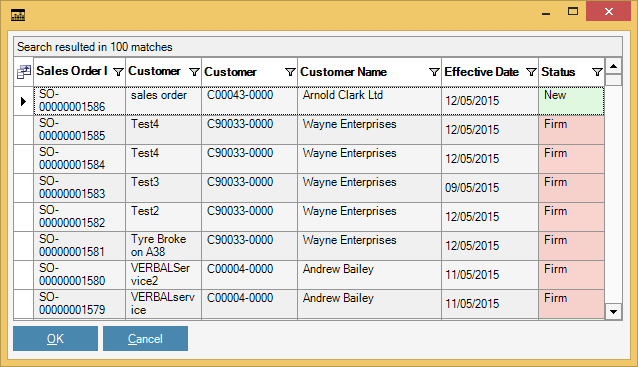Click scrollbar down arrow
Image resolution: width=638 pixels, height=367 pixels.
(x=613, y=312)
